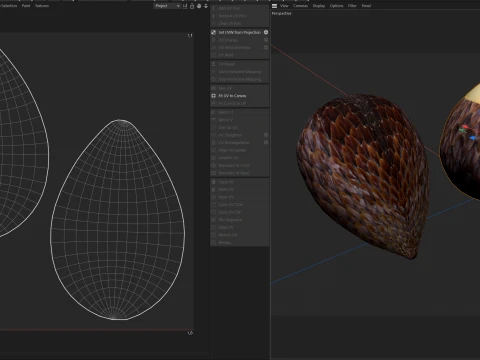Image resolution: width=480 pixels, height=360 pixels.
Task: Open the Paint menu in the UV editor
Action: tap(26, 6)
